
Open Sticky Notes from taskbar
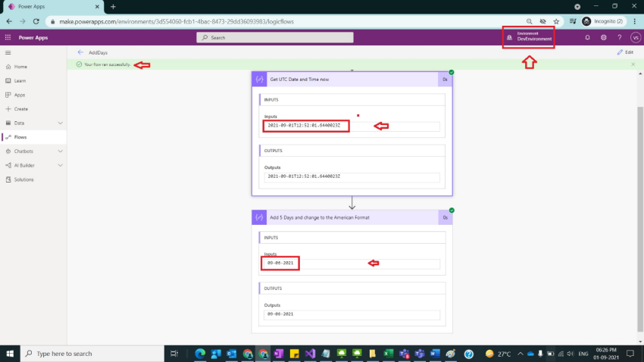point(295,354)
